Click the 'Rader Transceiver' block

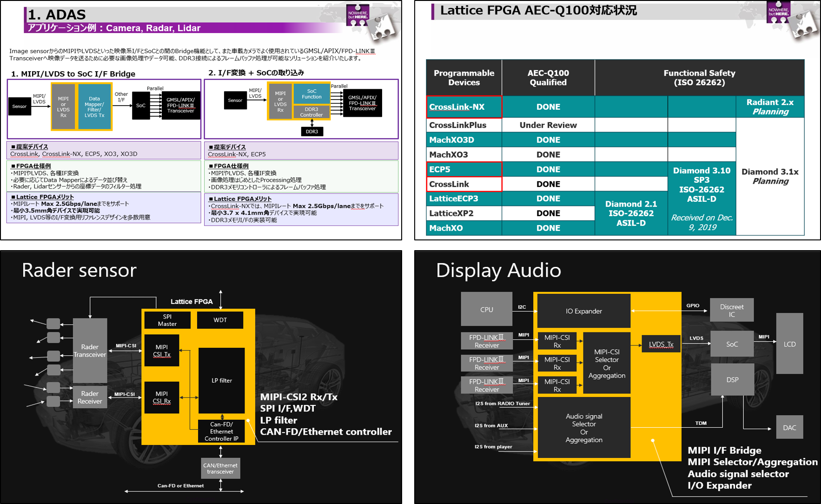pyautogui.click(x=90, y=351)
